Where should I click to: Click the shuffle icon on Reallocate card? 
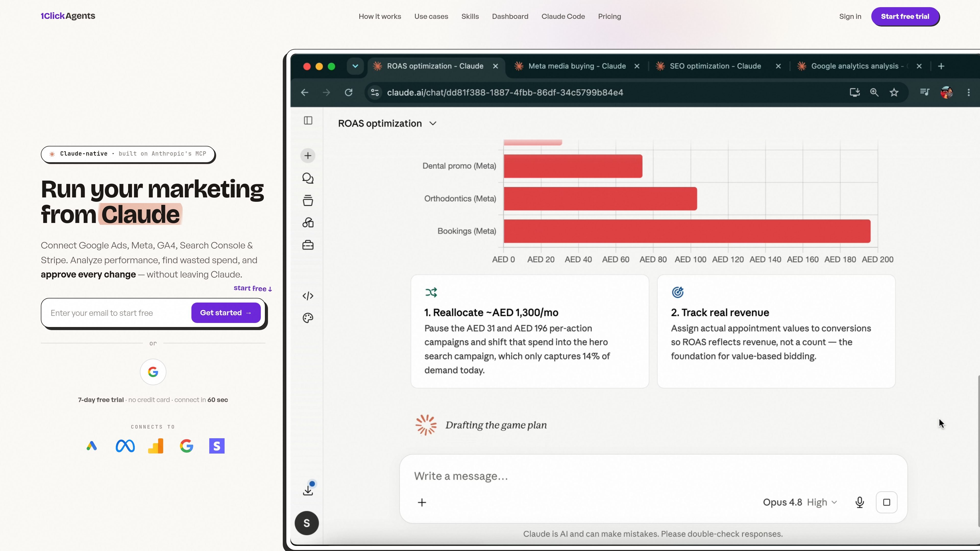tap(431, 292)
